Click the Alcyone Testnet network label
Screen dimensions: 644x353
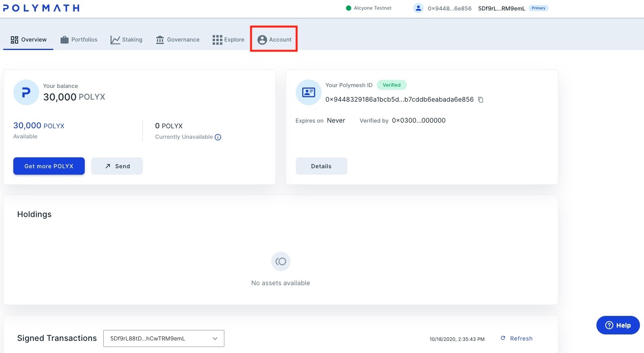click(x=372, y=8)
